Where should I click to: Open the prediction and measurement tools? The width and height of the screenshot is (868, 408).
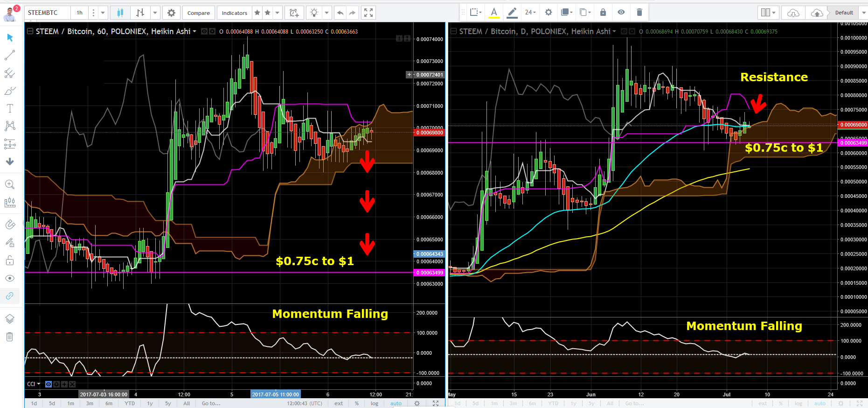(x=10, y=144)
